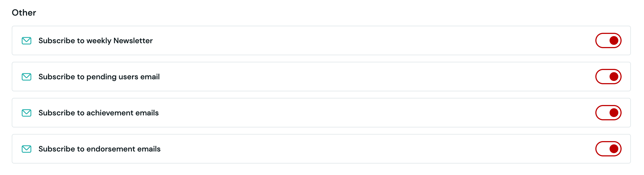Click blank middle area of pending users row
The width and height of the screenshot is (644, 175).
pos(355,77)
